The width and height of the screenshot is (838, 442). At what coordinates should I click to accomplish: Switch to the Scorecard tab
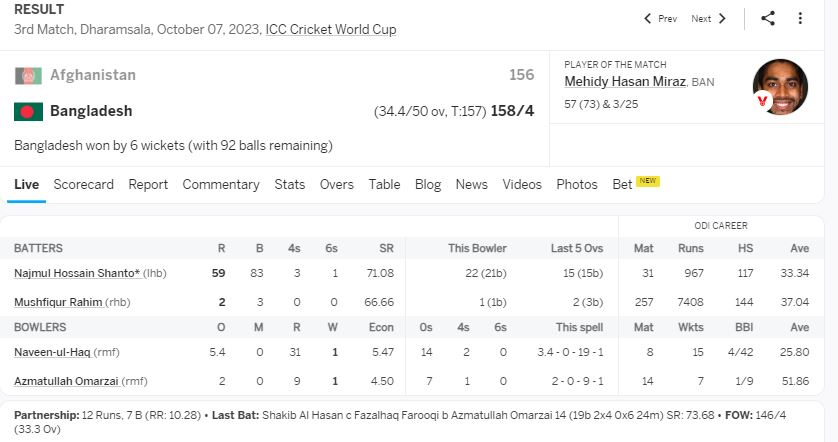coord(83,184)
